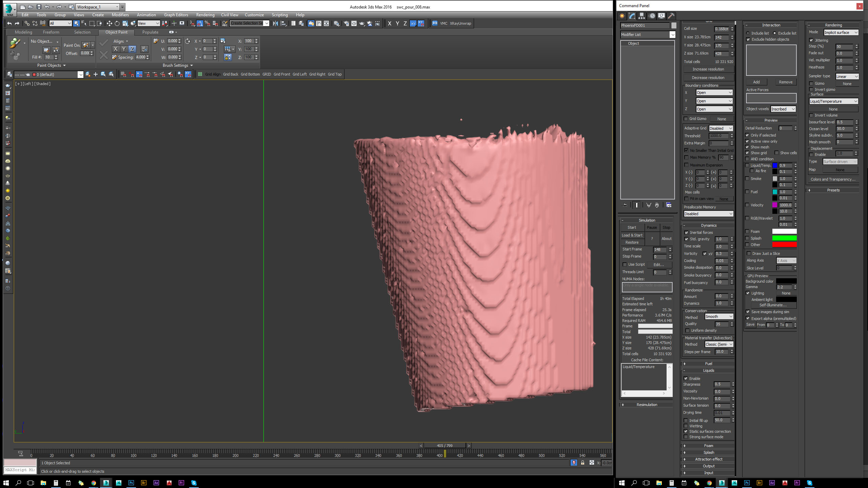Open the Preallocate Memory dropdown

pyautogui.click(x=708, y=214)
